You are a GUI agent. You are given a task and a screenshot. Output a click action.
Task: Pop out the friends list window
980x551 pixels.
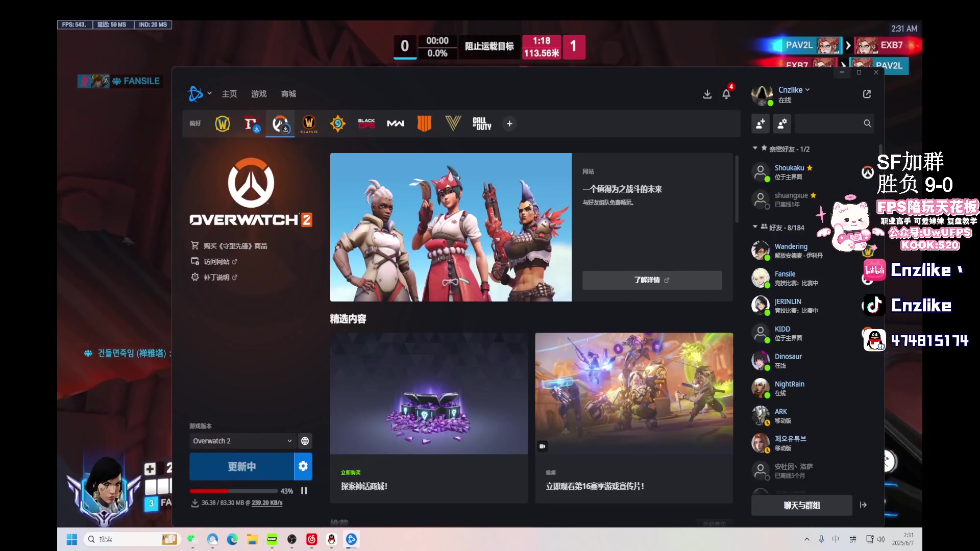coord(867,94)
